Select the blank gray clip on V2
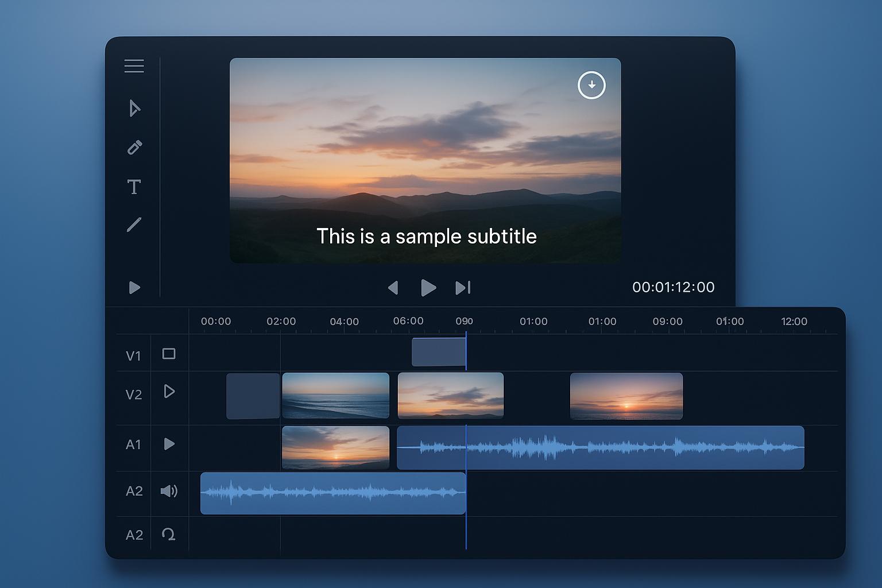The image size is (882, 588). click(x=253, y=396)
